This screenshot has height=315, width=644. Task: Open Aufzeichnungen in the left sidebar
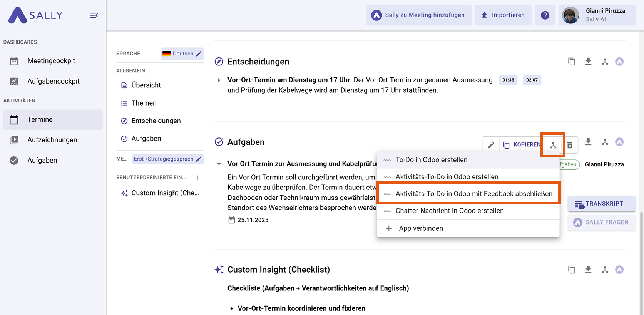pyautogui.click(x=52, y=140)
